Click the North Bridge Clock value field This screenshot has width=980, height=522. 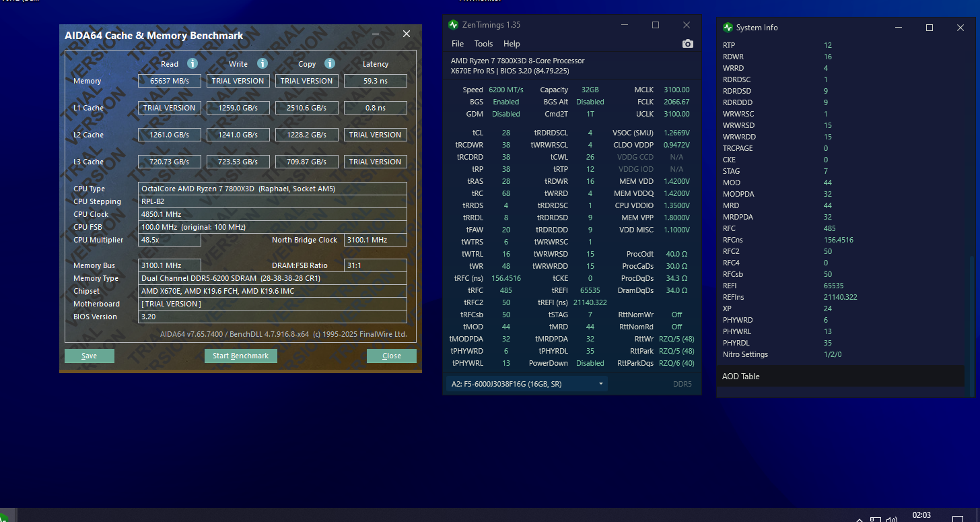376,240
